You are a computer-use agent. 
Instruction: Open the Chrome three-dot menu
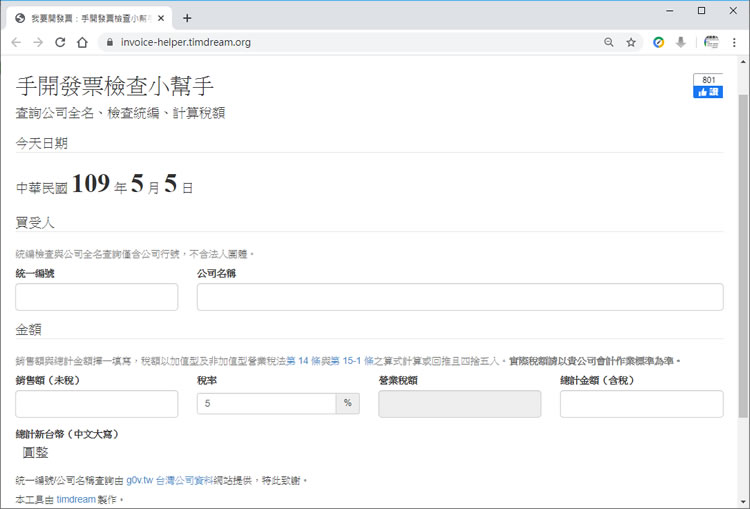pyautogui.click(x=734, y=42)
